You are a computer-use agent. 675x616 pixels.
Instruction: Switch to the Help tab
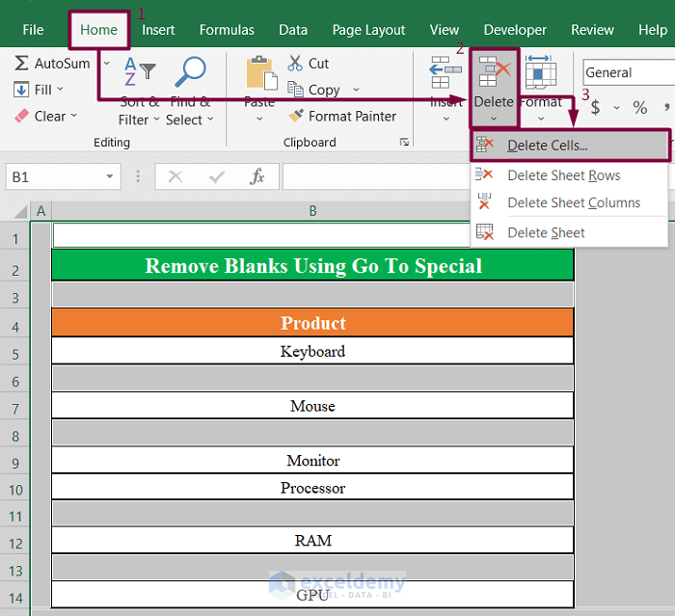click(x=653, y=30)
